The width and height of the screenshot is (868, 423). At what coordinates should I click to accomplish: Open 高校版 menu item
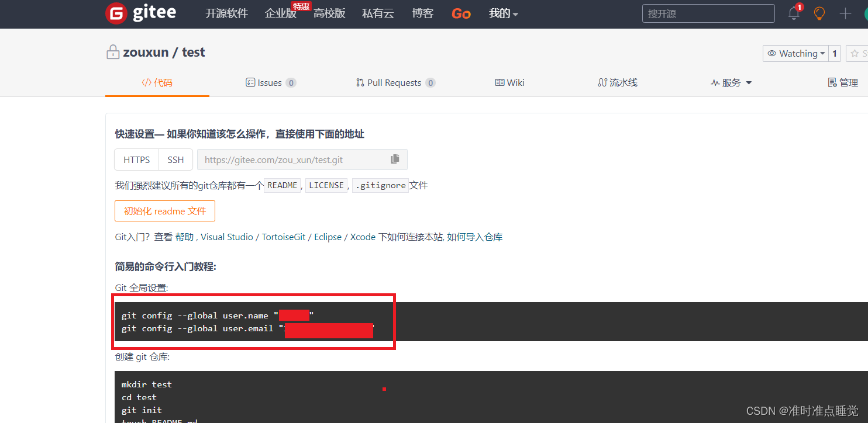[329, 13]
